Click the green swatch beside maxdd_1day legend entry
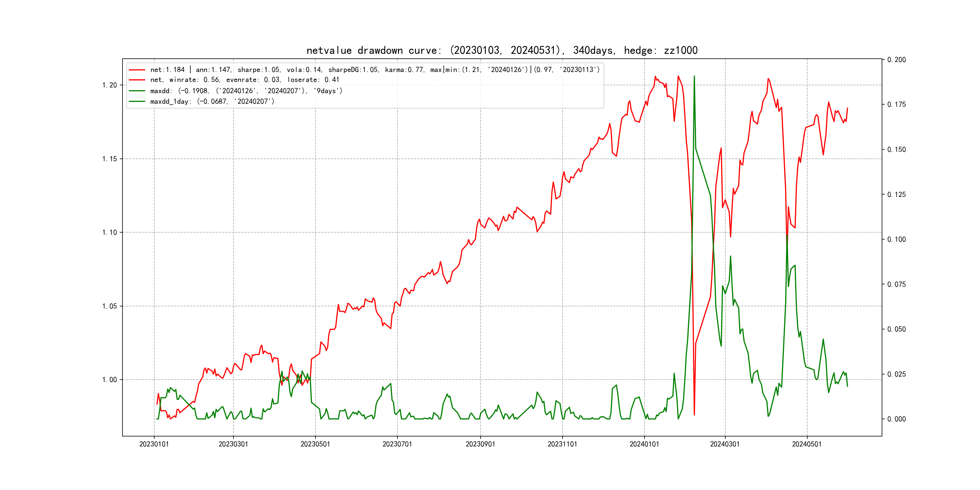 pyautogui.click(x=137, y=102)
